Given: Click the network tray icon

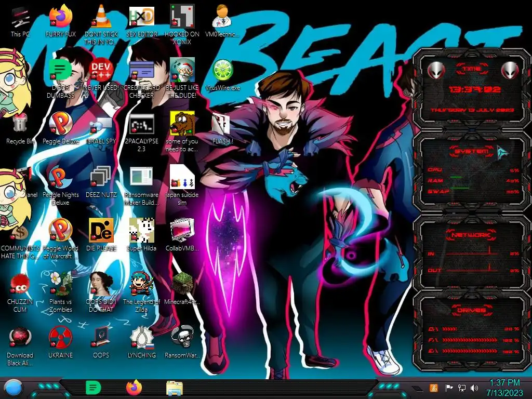Looking at the screenshot, I should (x=462, y=388).
